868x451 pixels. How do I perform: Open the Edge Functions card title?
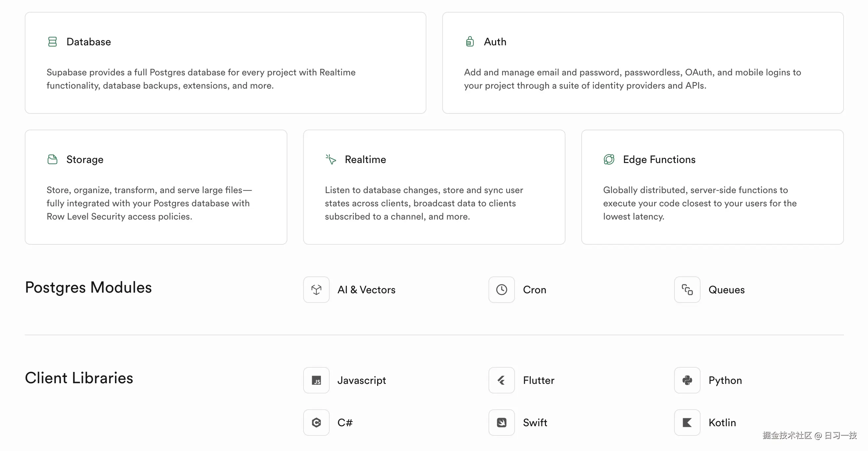coord(659,160)
